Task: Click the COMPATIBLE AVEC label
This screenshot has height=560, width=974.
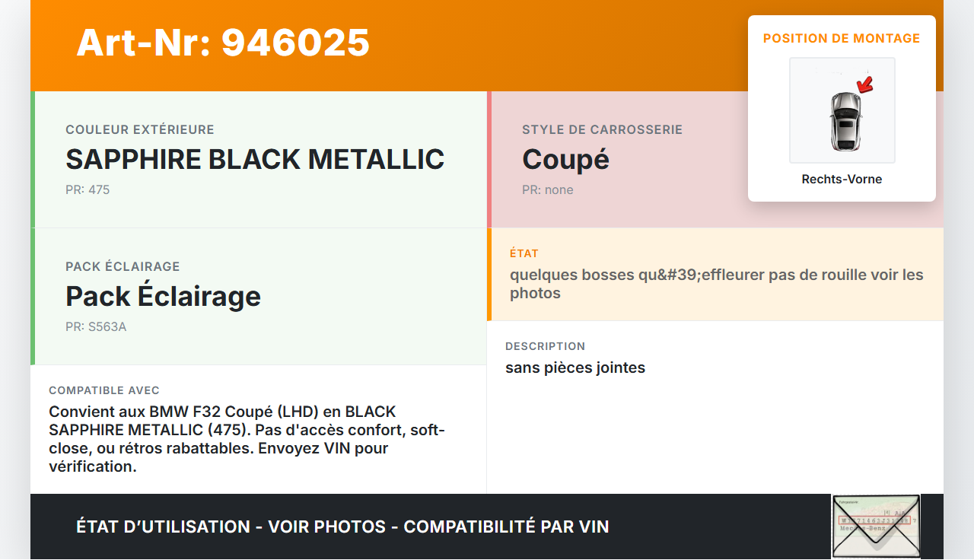Action: 104,390
